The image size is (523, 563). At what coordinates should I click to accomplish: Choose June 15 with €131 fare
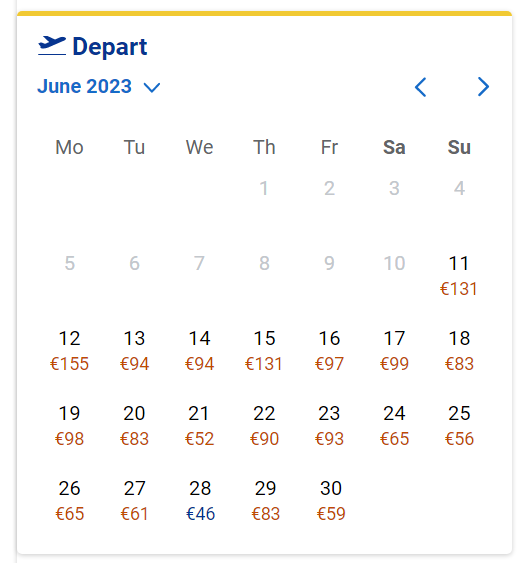click(264, 350)
